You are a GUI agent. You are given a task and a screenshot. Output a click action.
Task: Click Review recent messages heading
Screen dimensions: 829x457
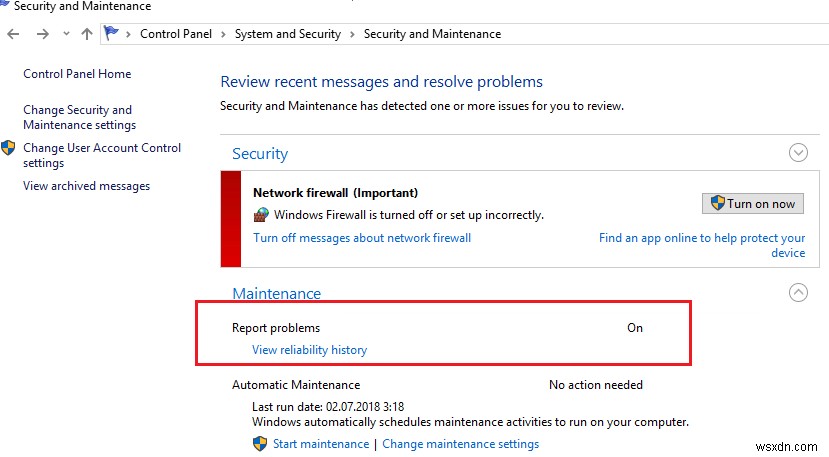(x=381, y=82)
